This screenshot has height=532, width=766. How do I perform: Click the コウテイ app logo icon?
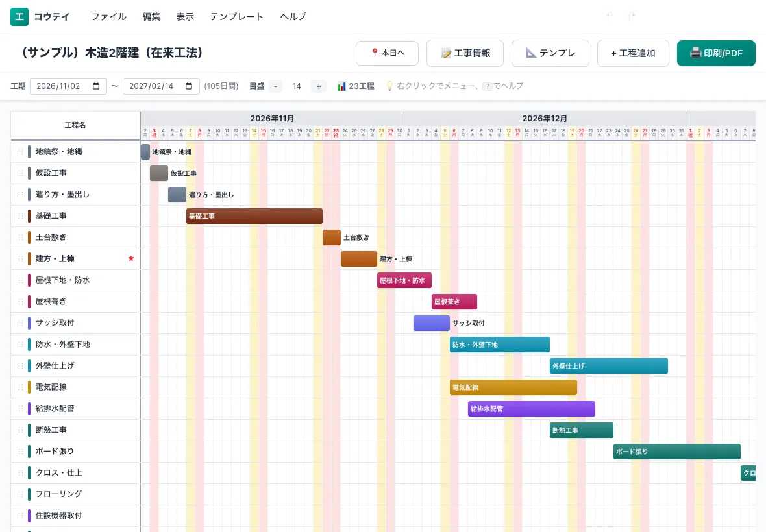(19, 17)
